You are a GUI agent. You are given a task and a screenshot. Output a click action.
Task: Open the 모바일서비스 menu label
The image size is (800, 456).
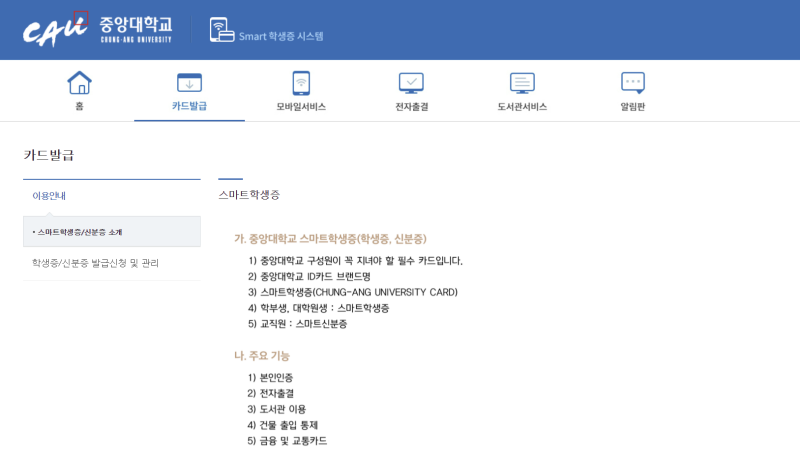point(301,107)
